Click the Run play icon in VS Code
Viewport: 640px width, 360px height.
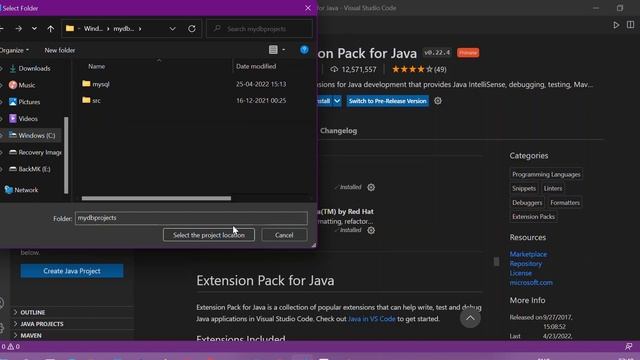(616, 25)
